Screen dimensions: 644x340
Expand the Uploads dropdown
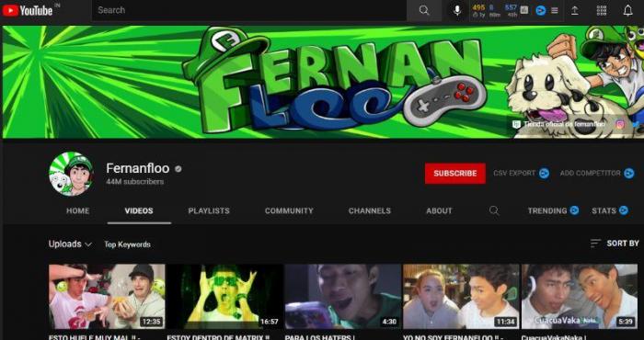point(70,244)
